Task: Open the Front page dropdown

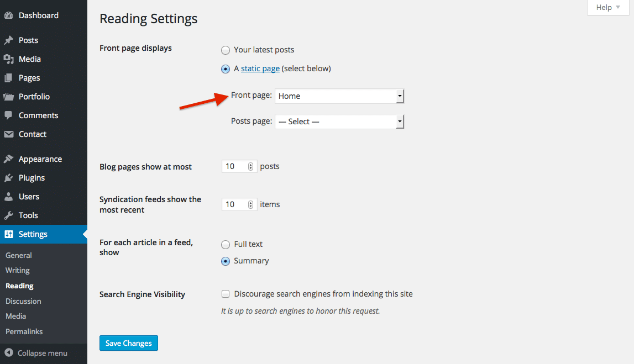Action: point(339,96)
